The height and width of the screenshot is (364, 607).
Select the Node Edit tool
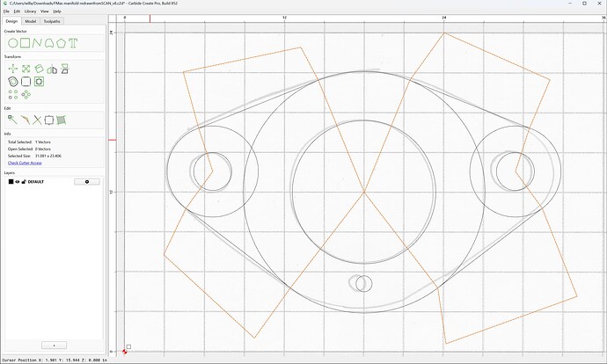pyautogui.click(x=12, y=120)
